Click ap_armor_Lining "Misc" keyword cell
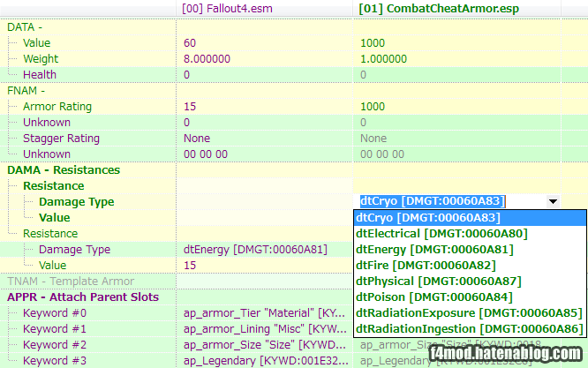 coord(265,328)
